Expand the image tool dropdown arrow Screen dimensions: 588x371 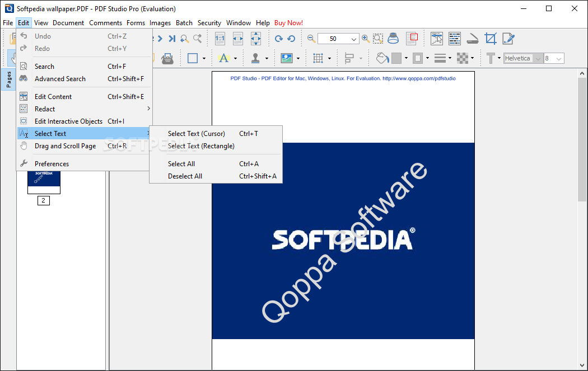point(298,58)
